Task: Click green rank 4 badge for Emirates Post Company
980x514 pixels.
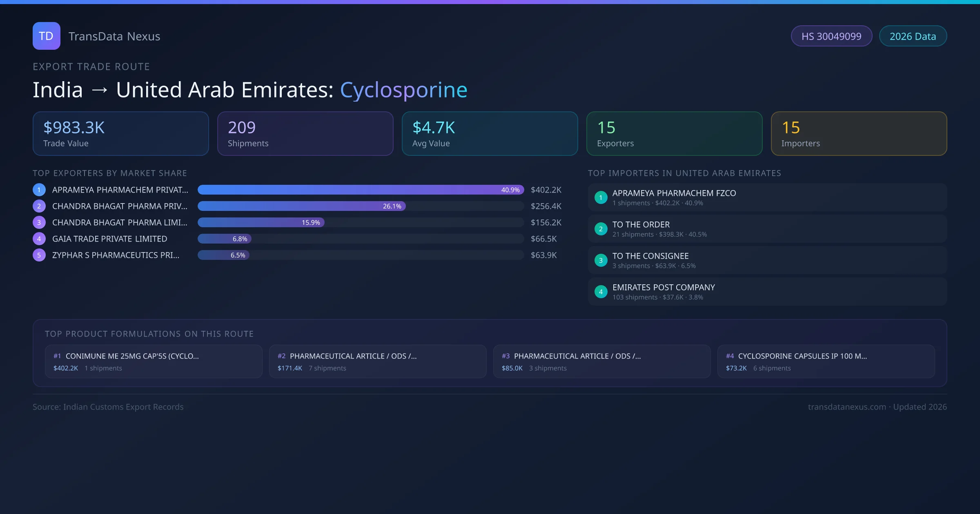Action: (x=601, y=292)
